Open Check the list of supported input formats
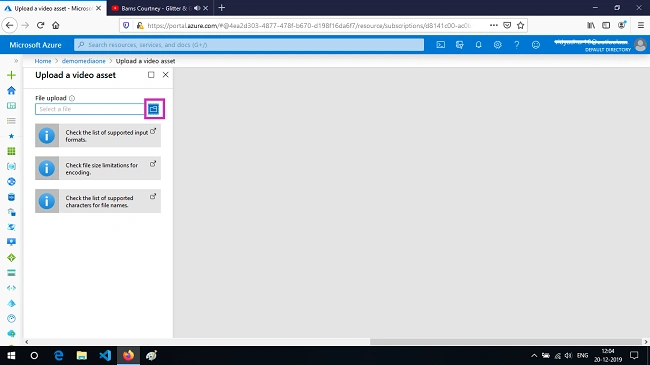This screenshot has height=365, width=650. (x=98, y=136)
